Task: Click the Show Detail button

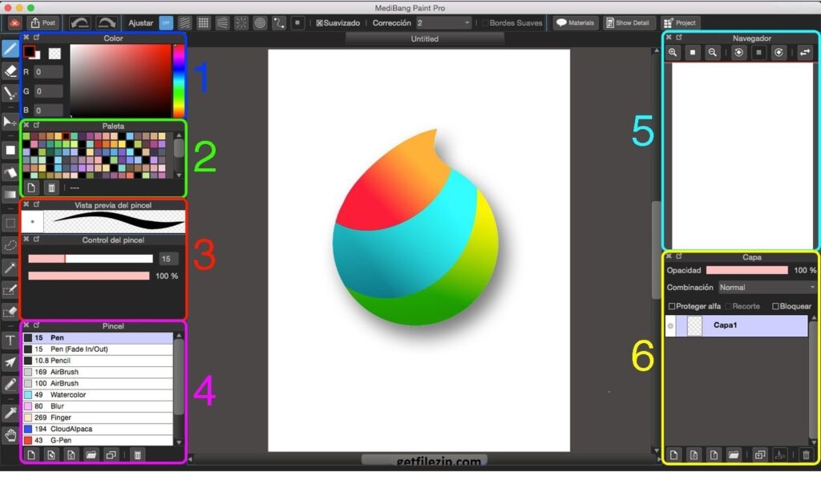Action: (628, 22)
